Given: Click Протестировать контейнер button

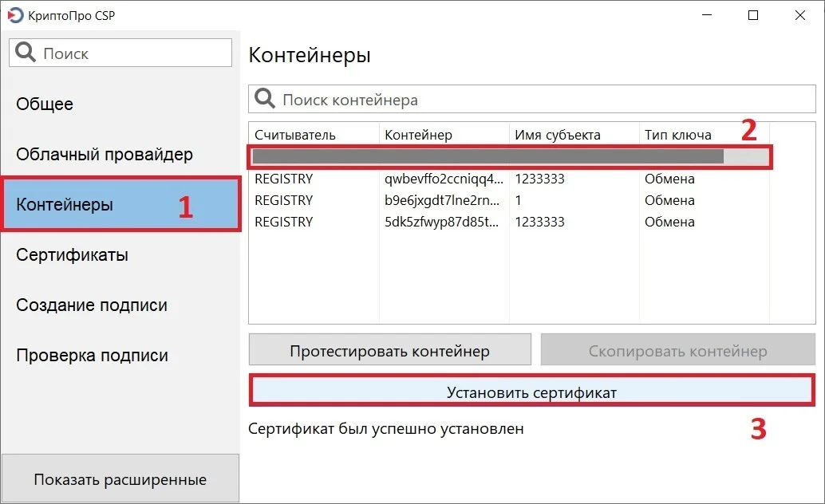Looking at the screenshot, I should point(390,350).
